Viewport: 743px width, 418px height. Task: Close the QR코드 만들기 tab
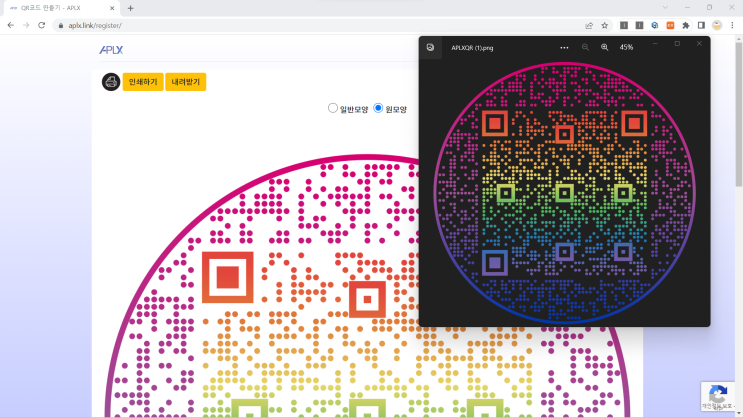point(112,8)
